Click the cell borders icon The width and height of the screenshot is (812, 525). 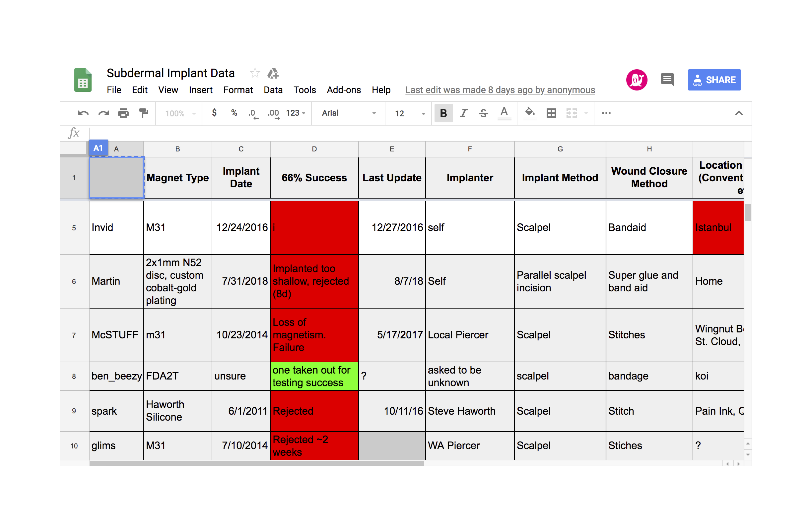551,113
